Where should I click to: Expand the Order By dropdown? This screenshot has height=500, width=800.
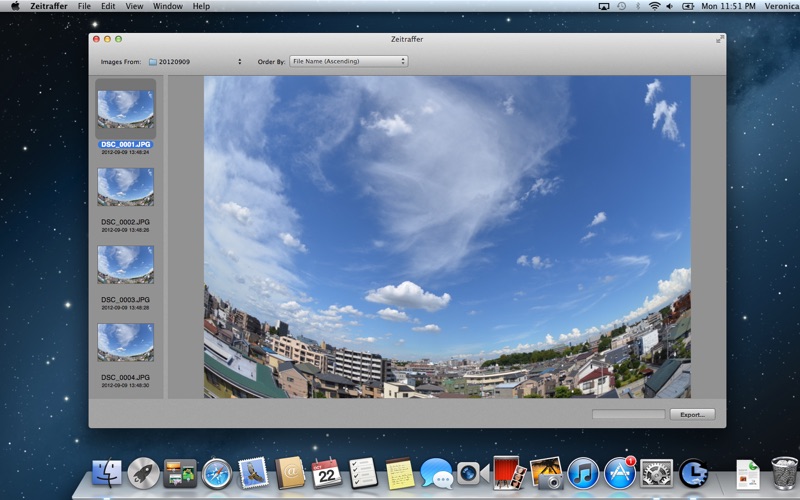(348, 62)
